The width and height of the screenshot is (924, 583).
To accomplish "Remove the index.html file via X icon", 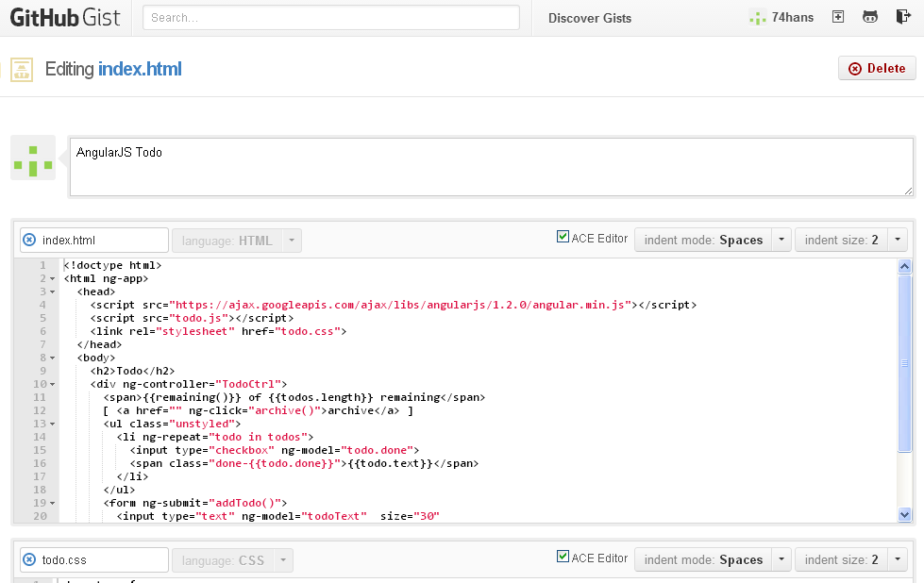I will pyautogui.click(x=29, y=240).
